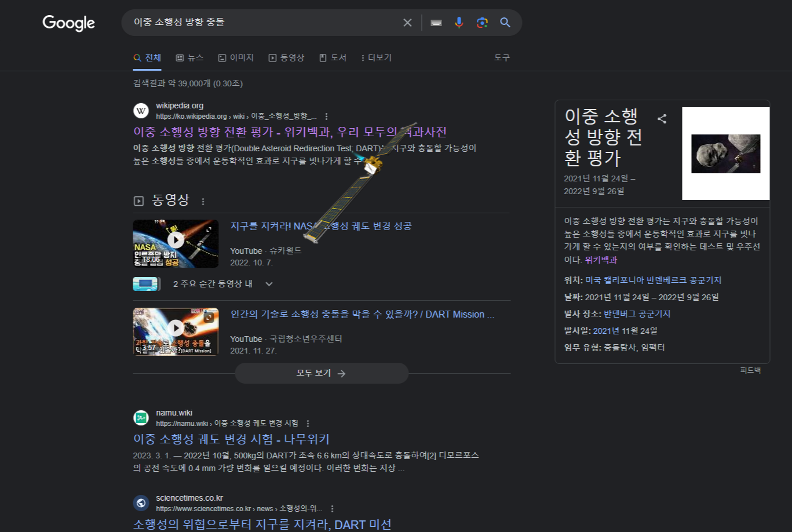Screen dimensions: 792x532
Task: Play the NASA video thumbnail 18:06
Action: point(176,243)
